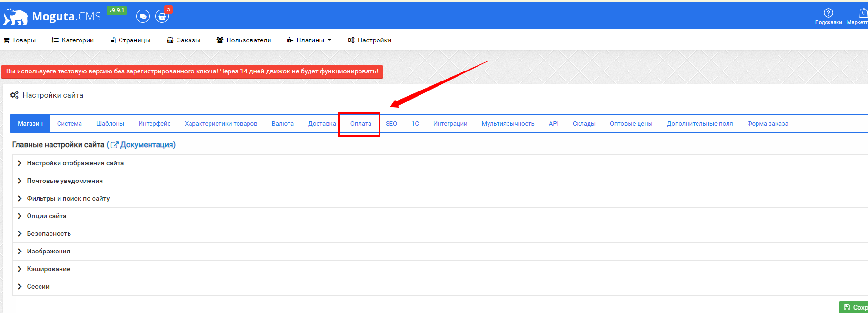The image size is (868, 313).
Task: Open the Плагины dropdown menu
Action: click(x=309, y=40)
